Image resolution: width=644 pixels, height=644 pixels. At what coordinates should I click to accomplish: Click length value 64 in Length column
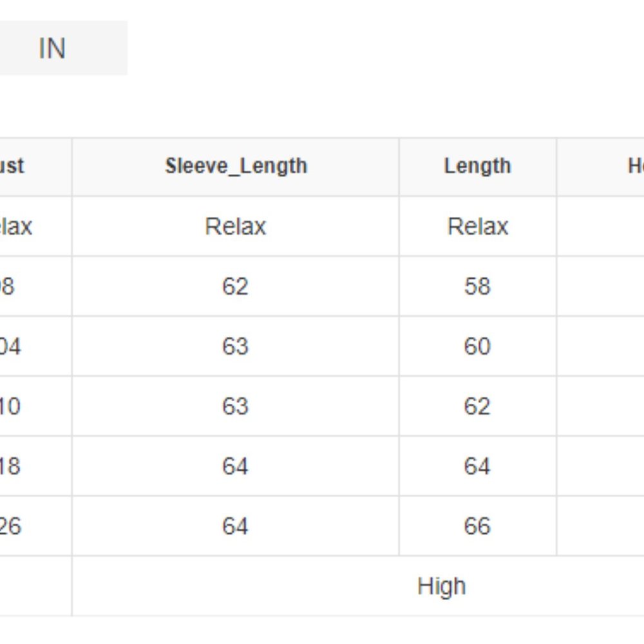coord(478,466)
